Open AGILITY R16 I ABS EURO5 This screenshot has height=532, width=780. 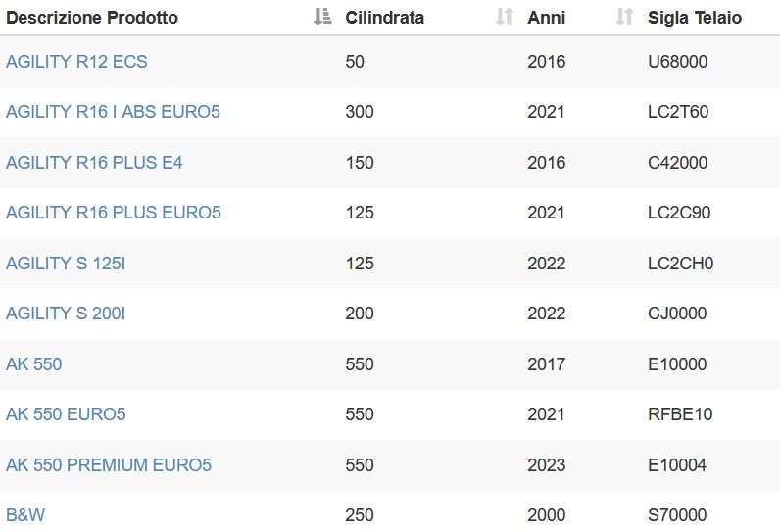tap(113, 112)
